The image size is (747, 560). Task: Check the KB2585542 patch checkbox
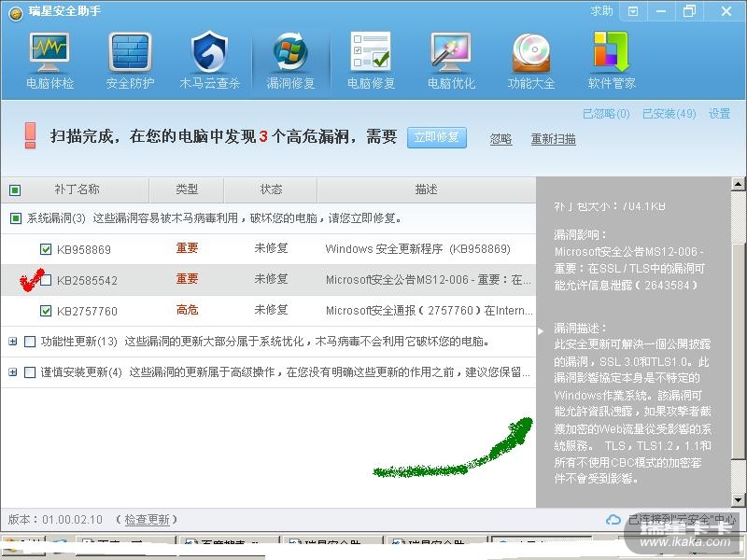click(x=46, y=280)
